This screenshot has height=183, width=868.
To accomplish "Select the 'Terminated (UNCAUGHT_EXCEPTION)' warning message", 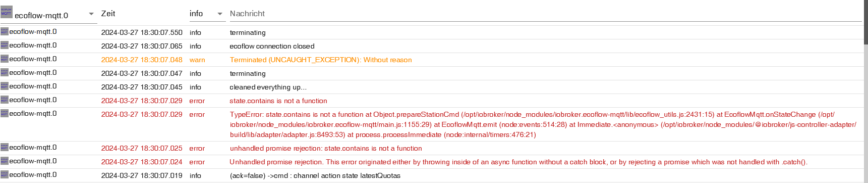I will (321, 60).
